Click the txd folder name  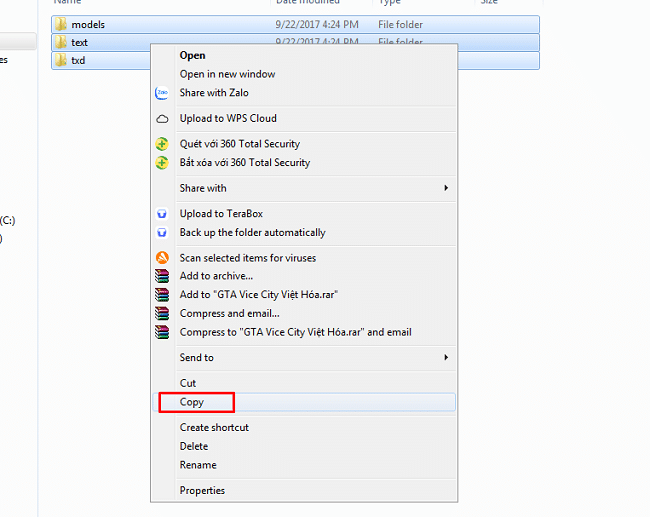(x=78, y=61)
